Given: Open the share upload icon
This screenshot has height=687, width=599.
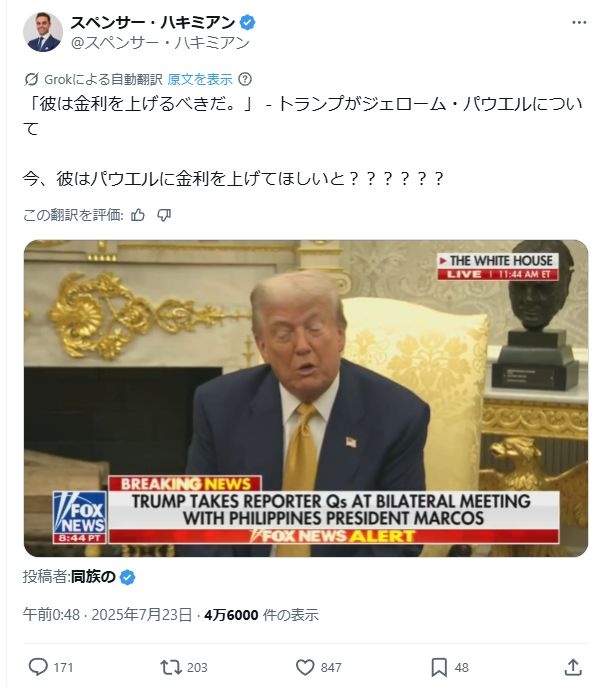Looking at the screenshot, I should pyautogui.click(x=573, y=667).
